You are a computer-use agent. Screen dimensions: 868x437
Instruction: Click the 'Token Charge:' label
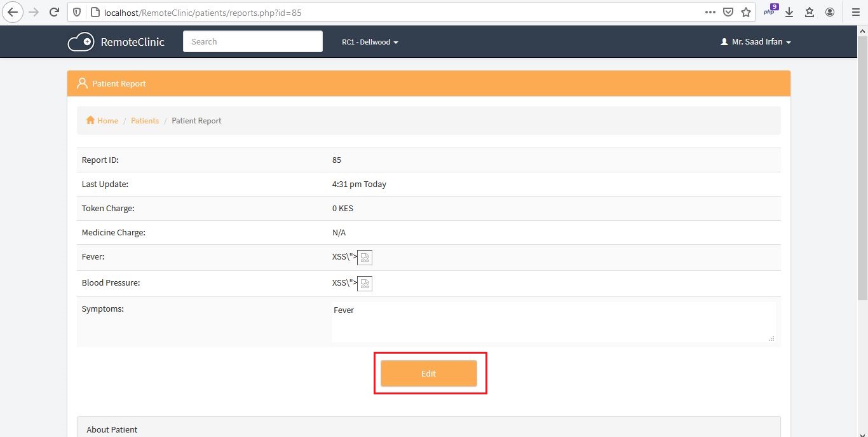(x=108, y=208)
